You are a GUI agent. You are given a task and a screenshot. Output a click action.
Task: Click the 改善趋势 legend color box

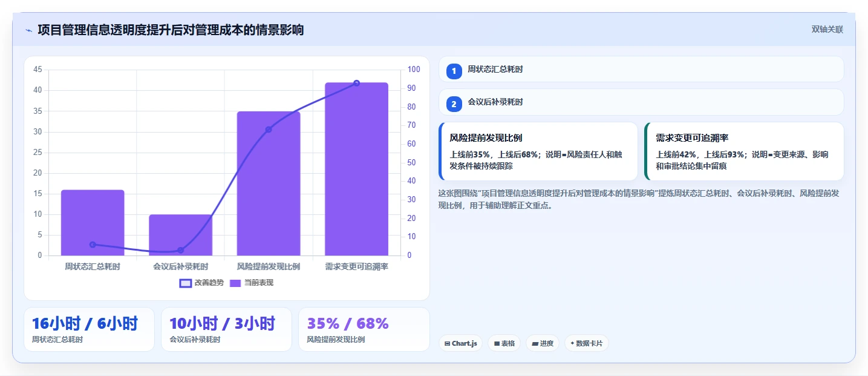coord(186,283)
